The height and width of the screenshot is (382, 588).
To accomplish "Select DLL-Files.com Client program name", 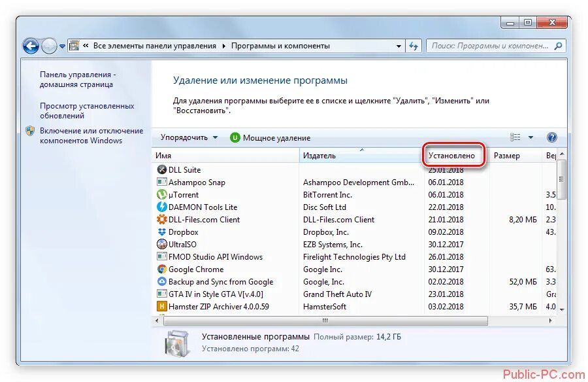I will click(204, 219).
